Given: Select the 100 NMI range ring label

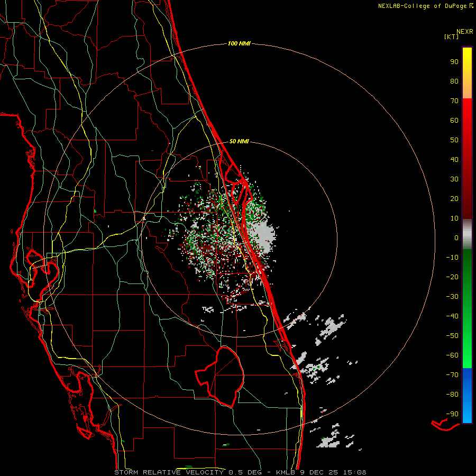Looking at the screenshot, I should coord(239,44).
